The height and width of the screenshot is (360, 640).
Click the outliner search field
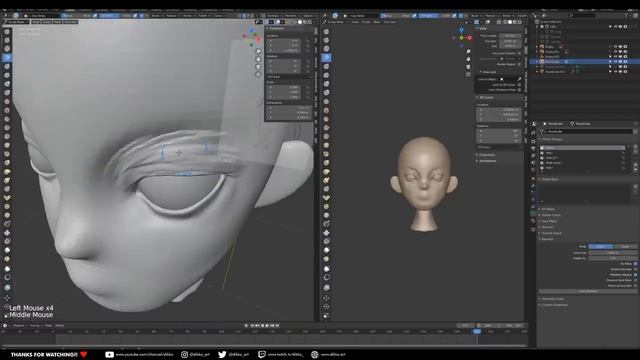[x=583, y=16]
